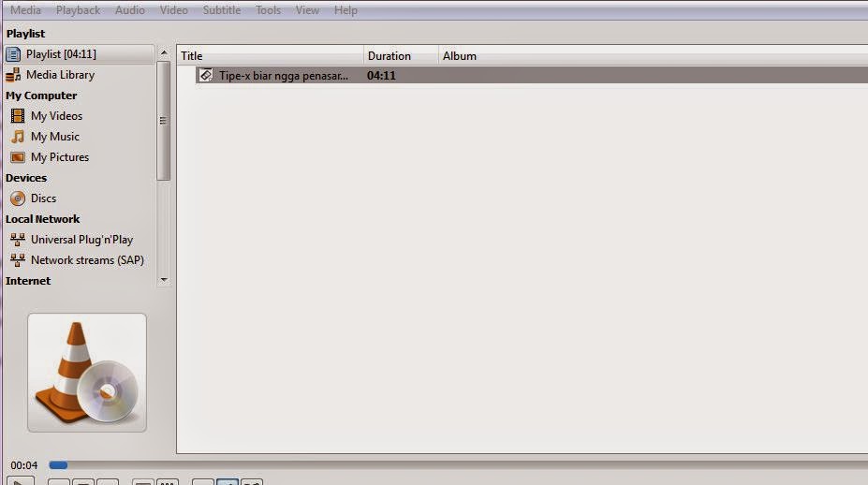This screenshot has width=868, height=485.
Task: Click the Devices section header
Action: point(26,178)
